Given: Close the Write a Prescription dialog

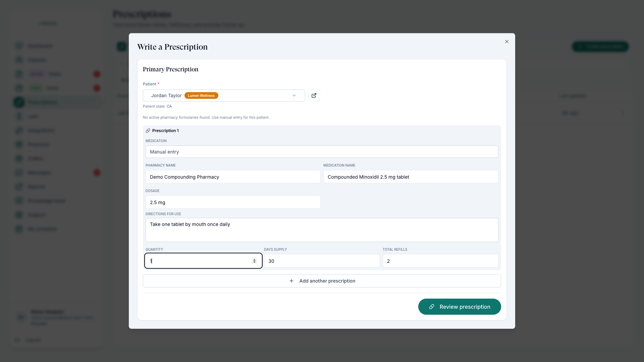Looking at the screenshot, I should point(506,42).
